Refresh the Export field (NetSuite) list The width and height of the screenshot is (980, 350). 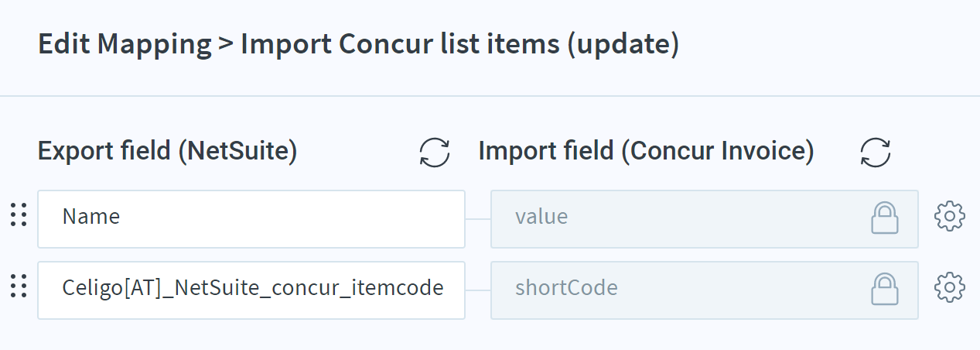[x=435, y=152]
